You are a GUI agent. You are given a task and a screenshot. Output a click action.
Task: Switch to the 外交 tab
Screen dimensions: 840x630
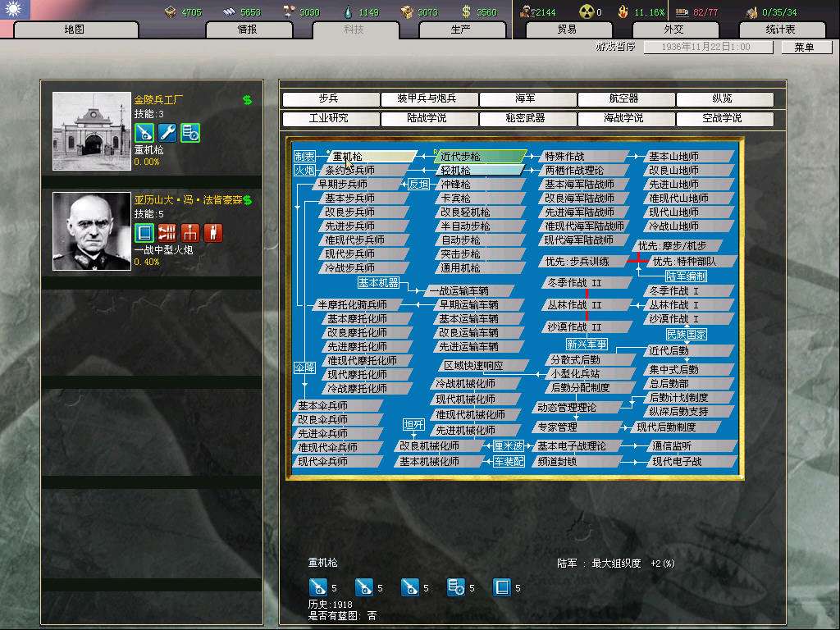pos(673,30)
